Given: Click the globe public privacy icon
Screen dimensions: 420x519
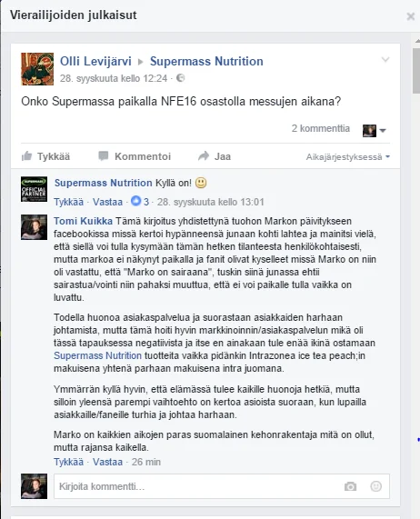Looking at the screenshot, I should (x=180, y=78).
